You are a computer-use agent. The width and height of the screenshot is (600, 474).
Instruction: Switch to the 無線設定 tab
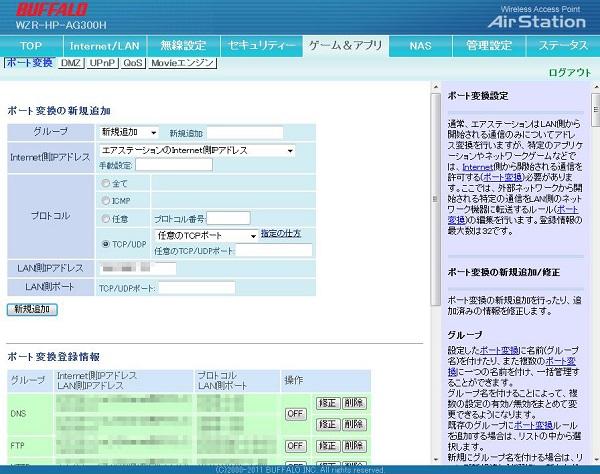(x=182, y=46)
